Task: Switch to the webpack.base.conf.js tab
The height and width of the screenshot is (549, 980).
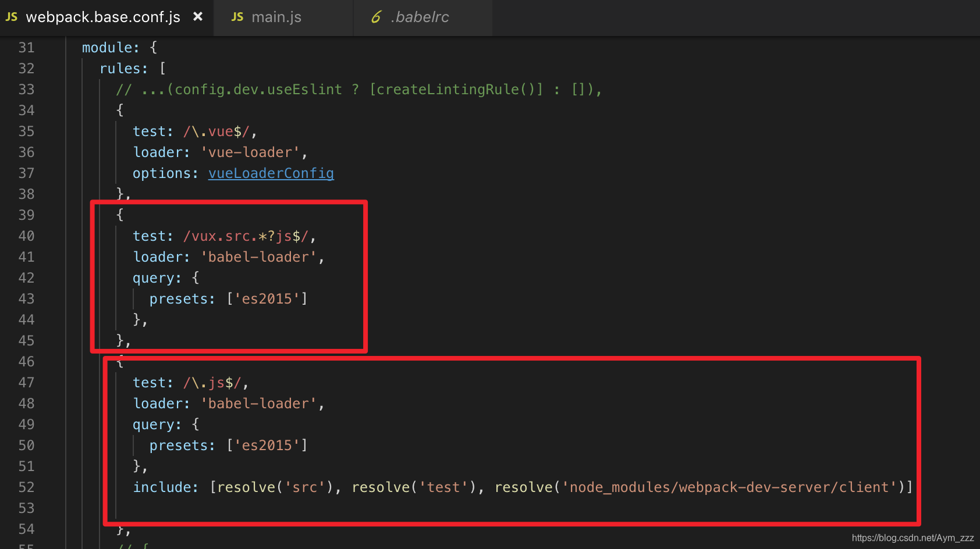Action: [x=106, y=17]
